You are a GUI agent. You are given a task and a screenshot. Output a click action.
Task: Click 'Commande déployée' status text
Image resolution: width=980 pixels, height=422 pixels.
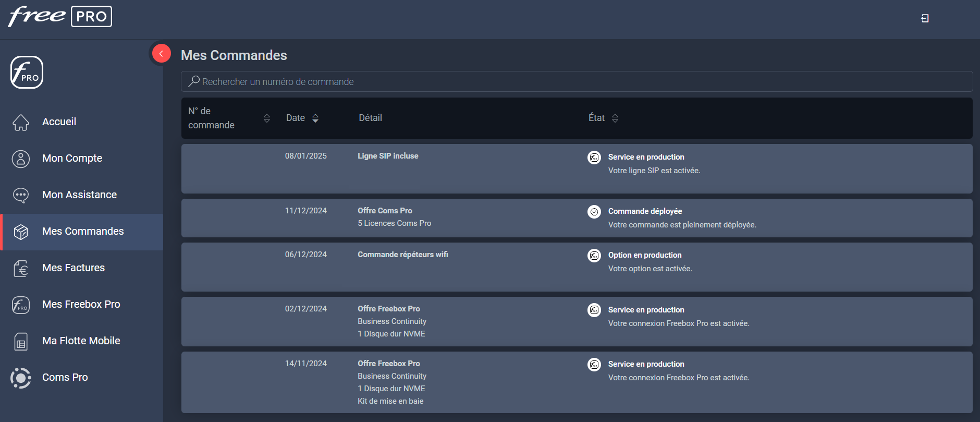(x=645, y=211)
